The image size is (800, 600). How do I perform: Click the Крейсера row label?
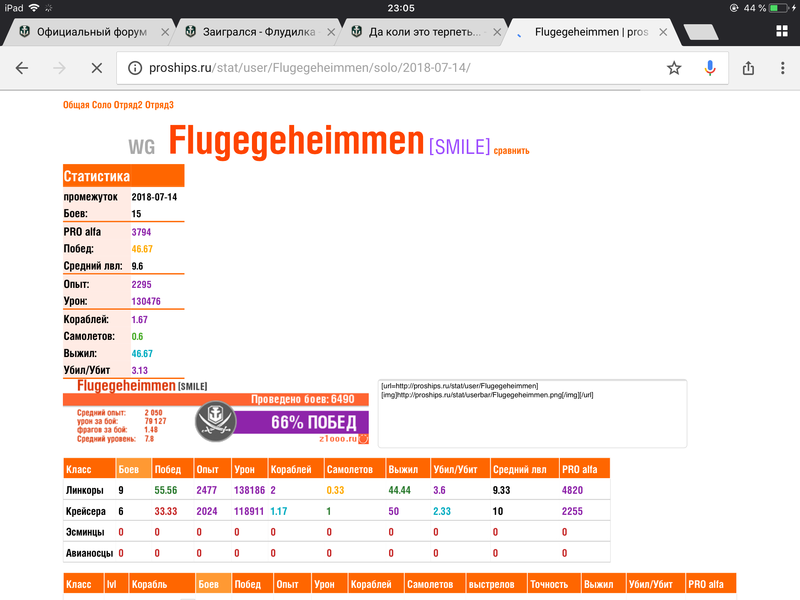[x=86, y=511]
